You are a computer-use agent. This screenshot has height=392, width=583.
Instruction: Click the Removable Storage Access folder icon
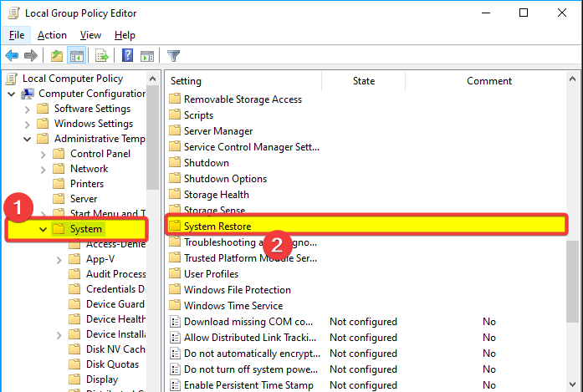coord(175,99)
